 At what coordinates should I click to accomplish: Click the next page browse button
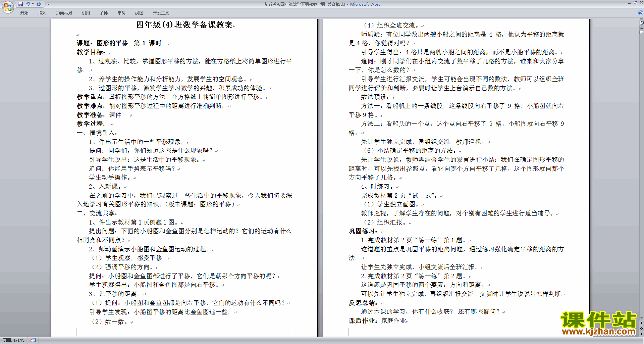(641, 334)
